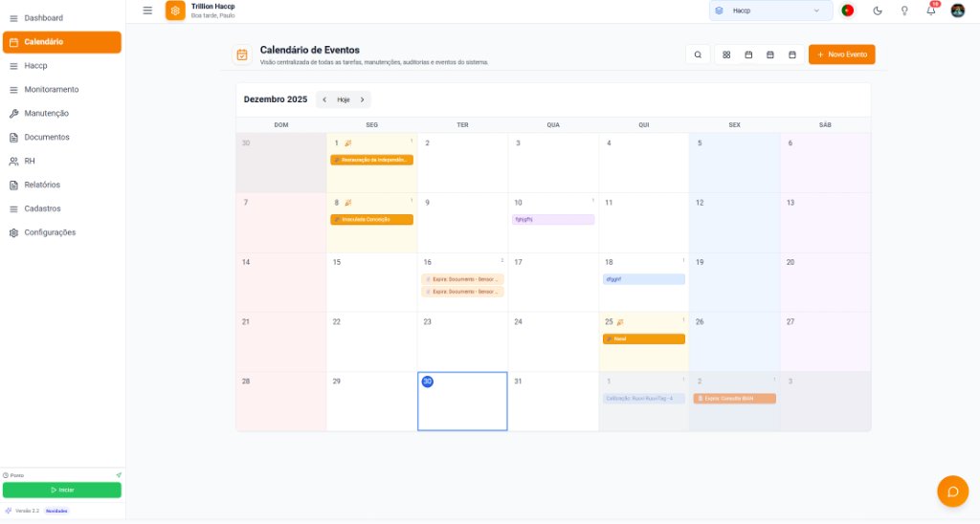This screenshot has width=980, height=524.
Task: Click the calendar icon beside Calendário de Eventos
Action: click(242, 55)
